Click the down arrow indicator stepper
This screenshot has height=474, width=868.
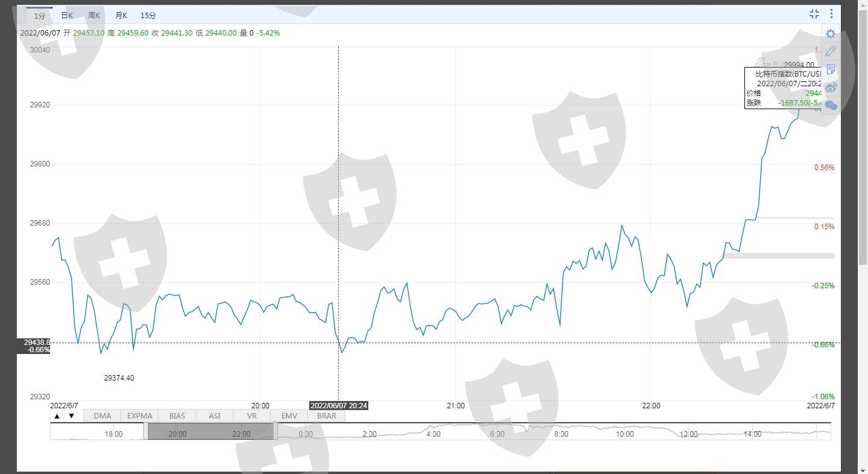[71, 416]
